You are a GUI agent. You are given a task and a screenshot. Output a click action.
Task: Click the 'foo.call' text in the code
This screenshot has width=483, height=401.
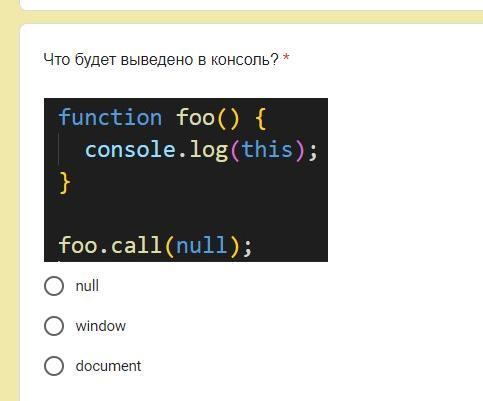(110, 246)
